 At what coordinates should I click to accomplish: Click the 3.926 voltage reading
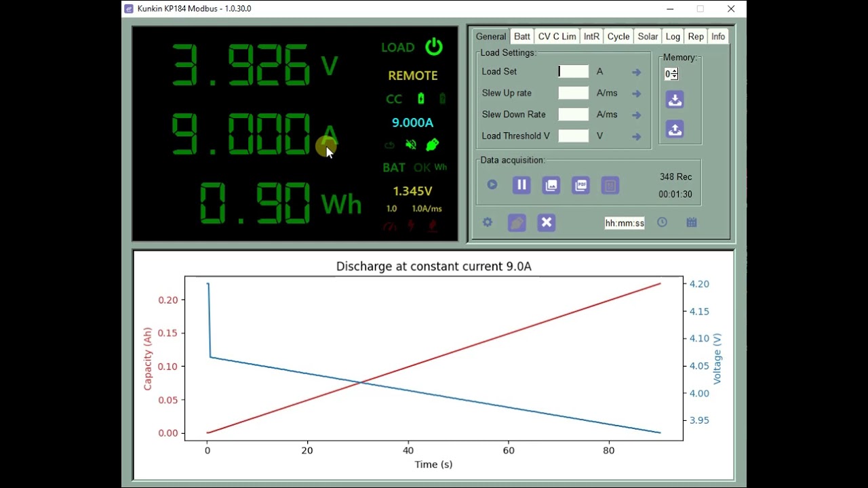[x=241, y=66]
